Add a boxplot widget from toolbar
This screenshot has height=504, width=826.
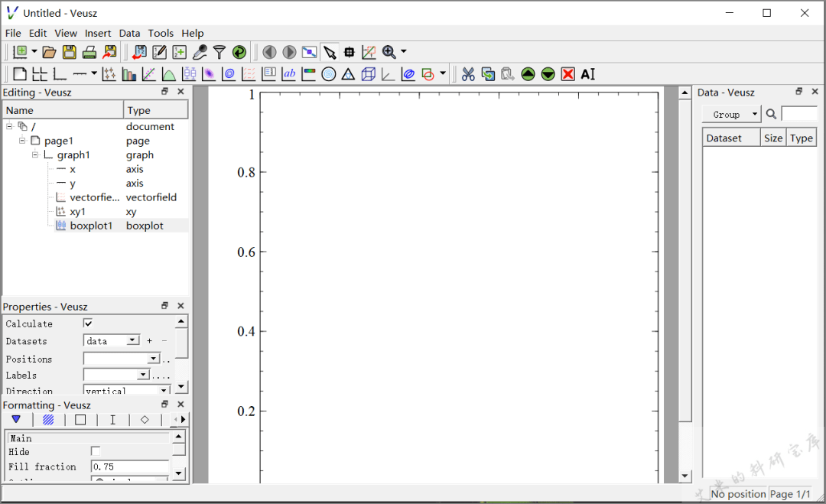(189, 74)
